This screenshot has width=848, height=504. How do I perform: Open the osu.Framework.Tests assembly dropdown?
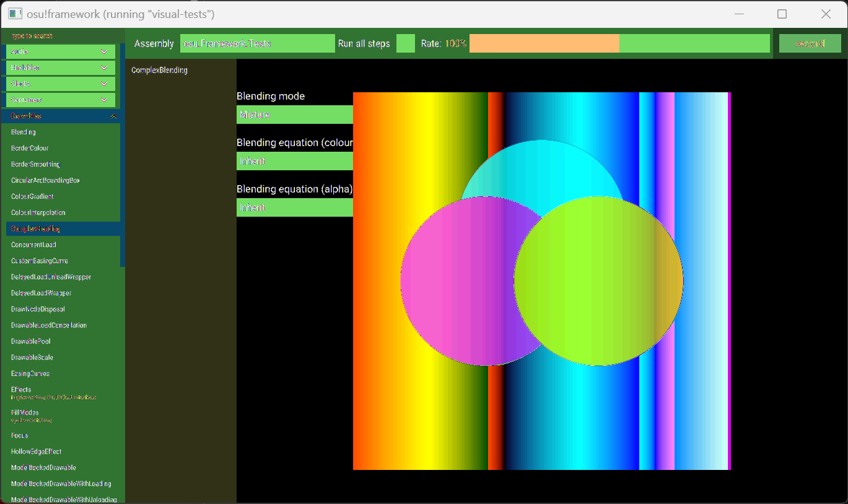click(x=257, y=43)
